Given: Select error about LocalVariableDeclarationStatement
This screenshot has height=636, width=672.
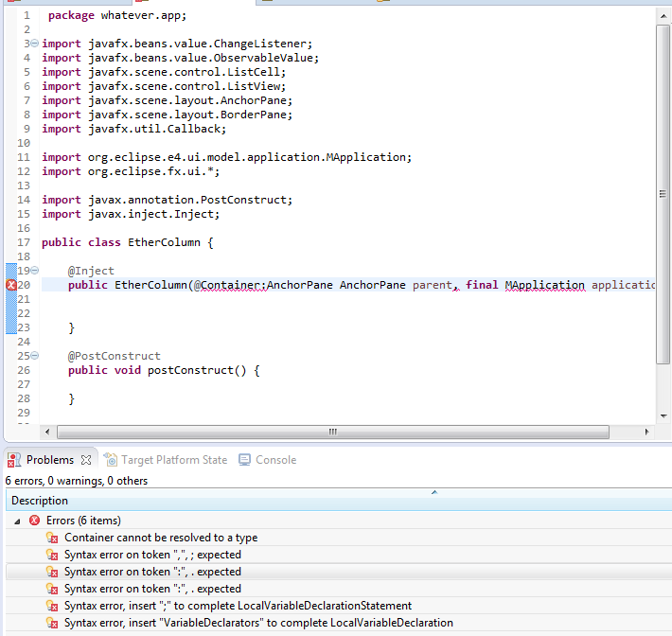Looking at the screenshot, I should coord(238,606).
